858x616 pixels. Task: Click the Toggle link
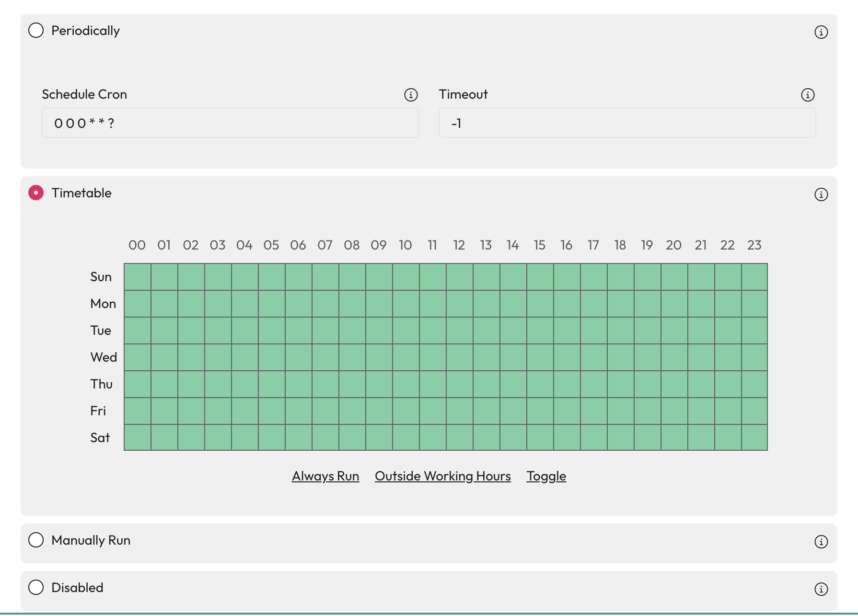[x=546, y=476]
